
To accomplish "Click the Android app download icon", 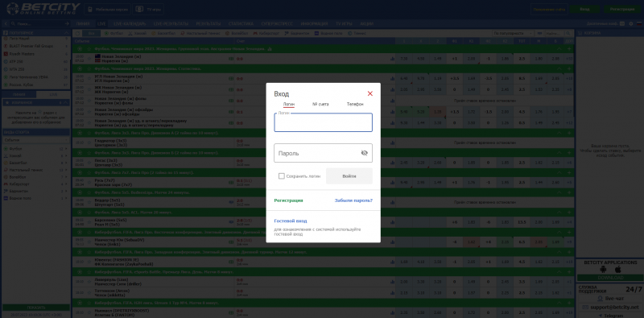I will coord(603,270).
